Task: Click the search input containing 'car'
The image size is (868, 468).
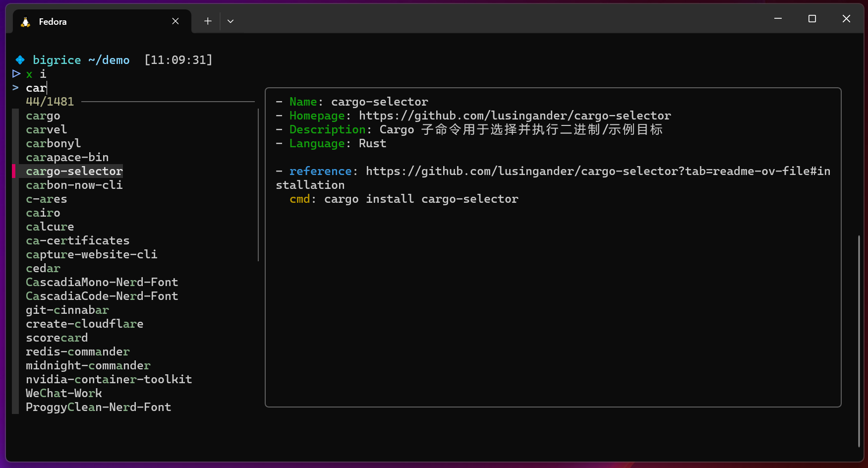Action: [x=37, y=88]
